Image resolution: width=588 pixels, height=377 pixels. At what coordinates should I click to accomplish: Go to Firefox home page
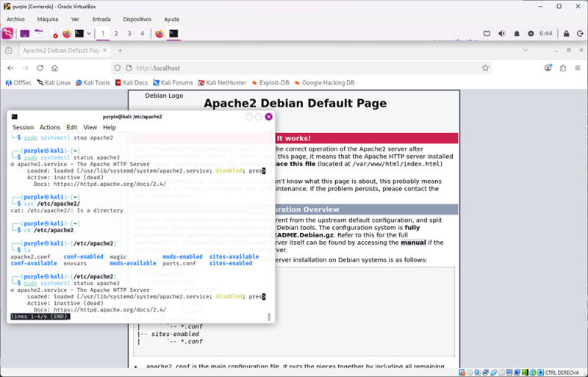(54, 68)
